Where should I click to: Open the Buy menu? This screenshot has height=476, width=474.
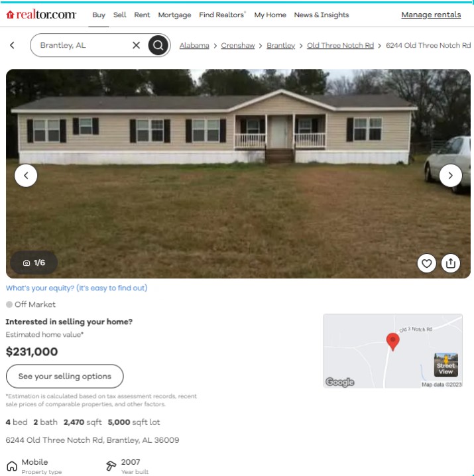tap(99, 15)
